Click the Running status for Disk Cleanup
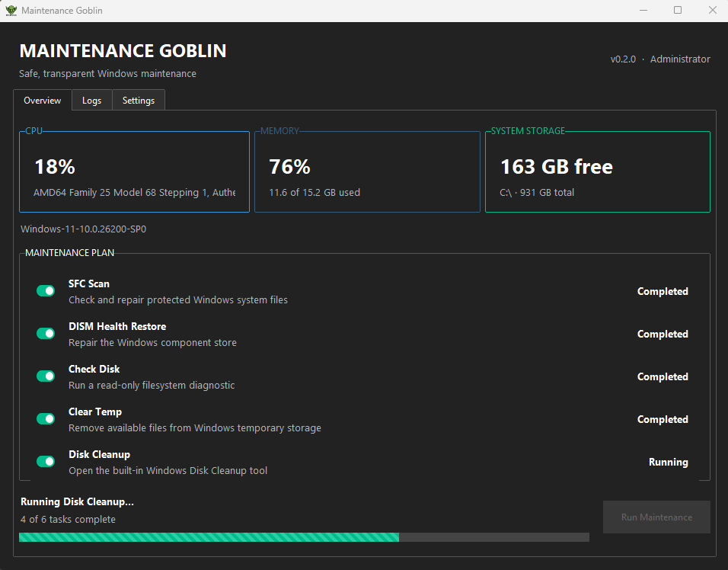 tap(668, 463)
